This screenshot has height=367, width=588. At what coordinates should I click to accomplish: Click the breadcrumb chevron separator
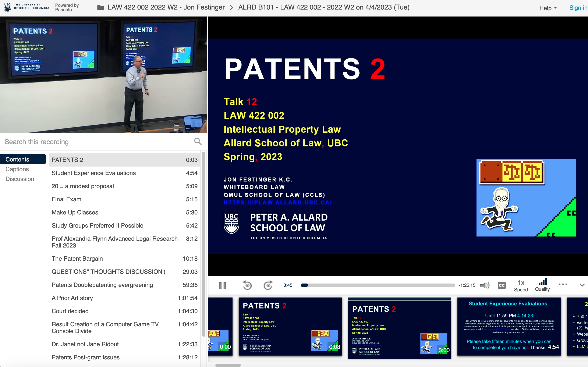[232, 8]
